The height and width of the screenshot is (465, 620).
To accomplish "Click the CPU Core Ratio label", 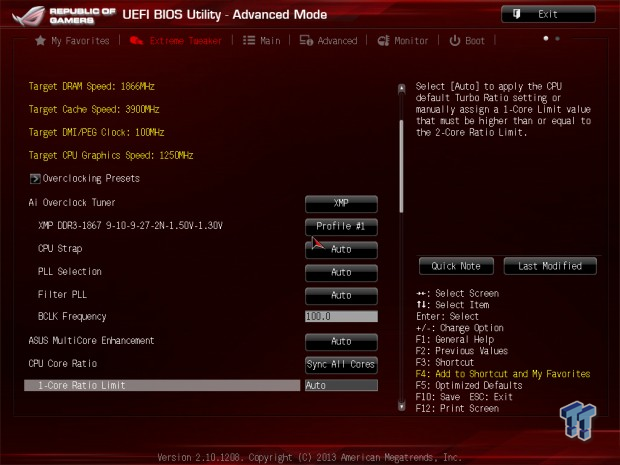I will [62, 363].
